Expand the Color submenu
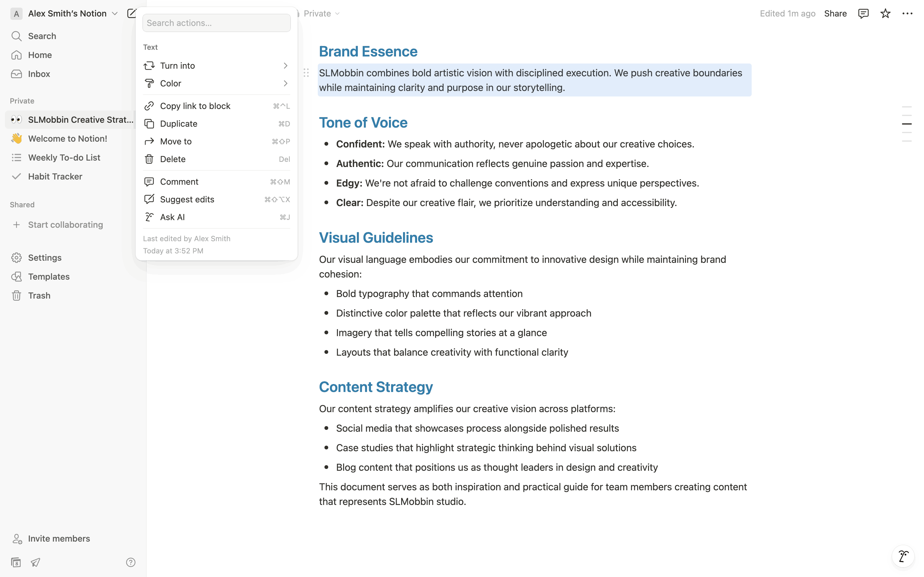This screenshot has height=577, width=924. (x=216, y=83)
